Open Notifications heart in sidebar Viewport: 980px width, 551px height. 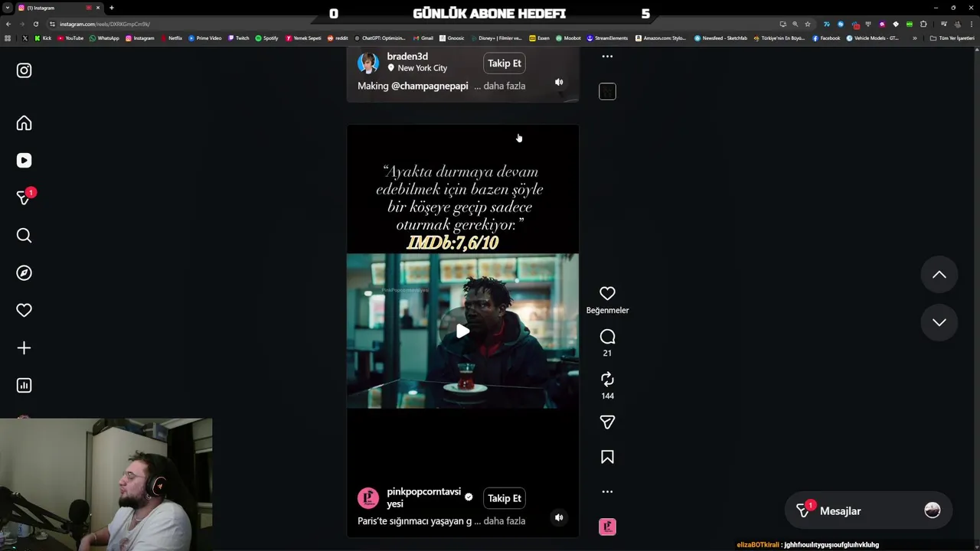[24, 311]
